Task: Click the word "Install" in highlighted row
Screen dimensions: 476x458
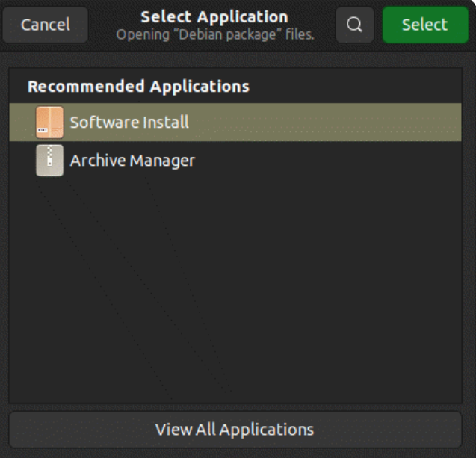Action: 166,122
